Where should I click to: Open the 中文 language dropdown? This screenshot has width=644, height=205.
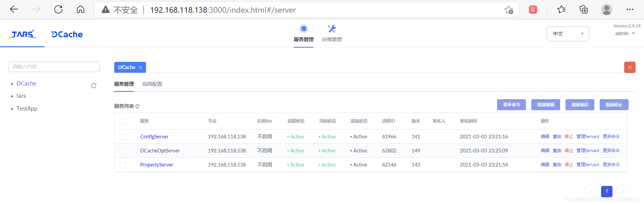click(568, 34)
